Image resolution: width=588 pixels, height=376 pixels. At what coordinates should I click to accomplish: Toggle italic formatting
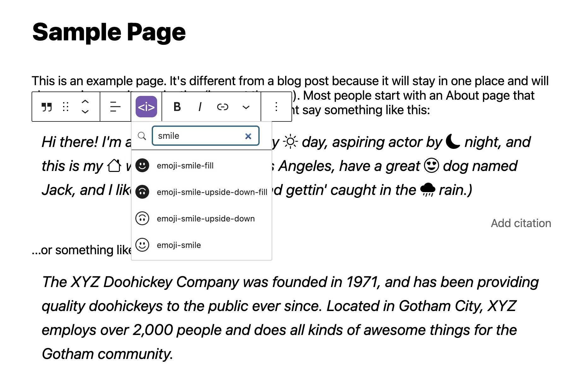200,107
